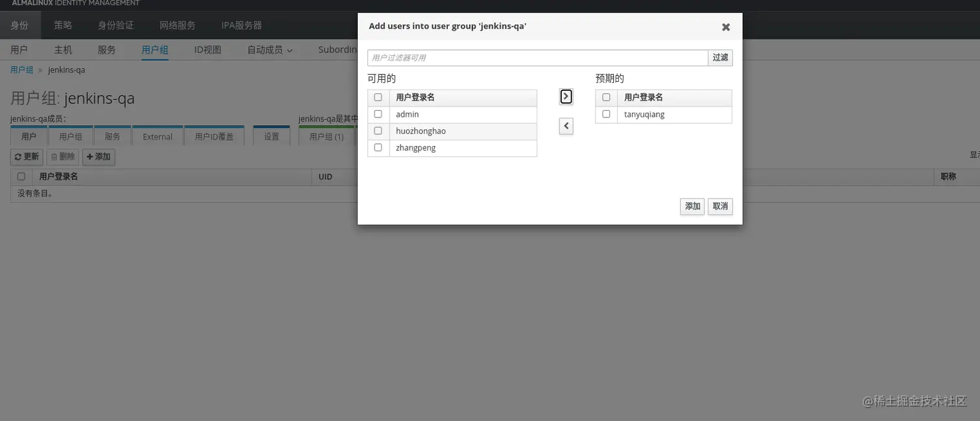Tick the checkbox next to huozhonghao
The image size is (980, 421).
coord(378,131)
